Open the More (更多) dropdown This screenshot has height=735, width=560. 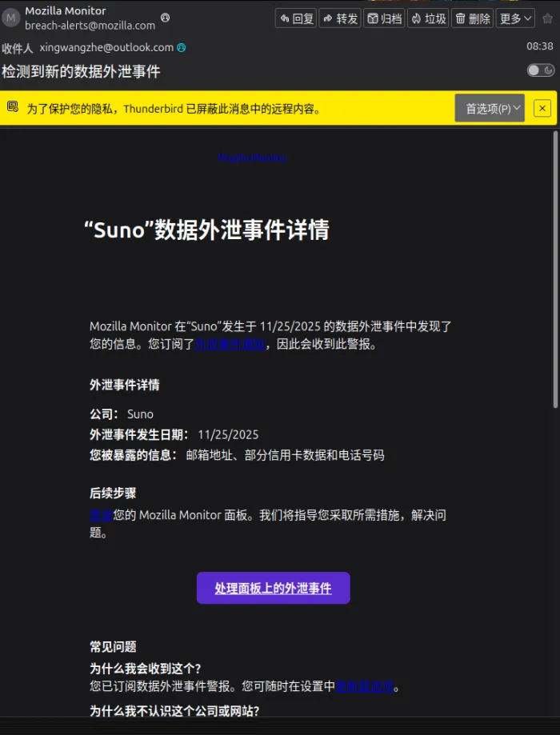click(x=515, y=18)
